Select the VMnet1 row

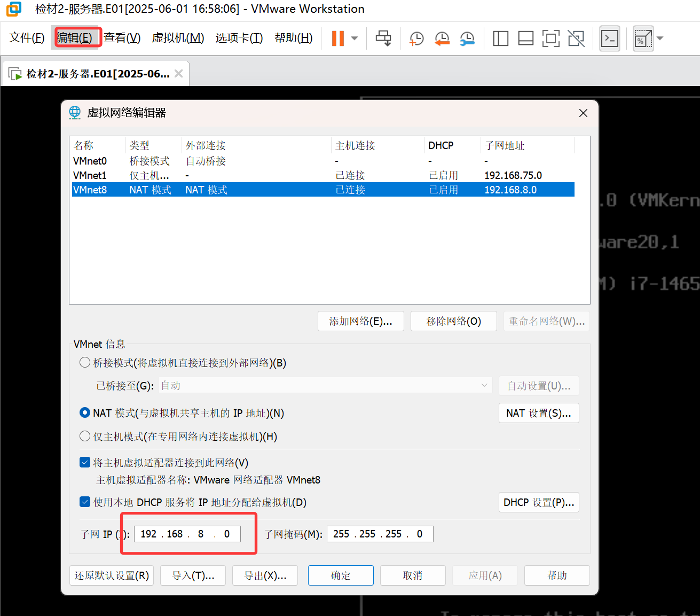pyautogui.click(x=323, y=175)
